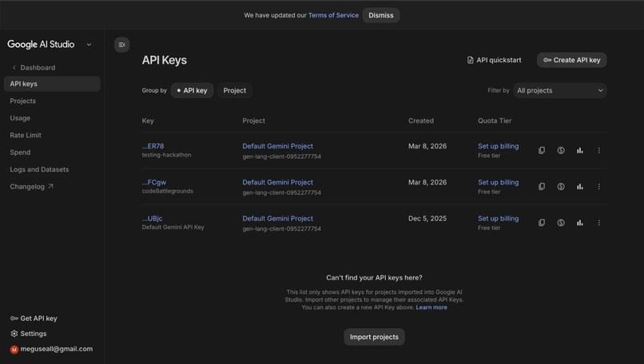The height and width of the screenshot is (364, 644).
Task: Click the Settings gear icon
Action: pos(14,334)
